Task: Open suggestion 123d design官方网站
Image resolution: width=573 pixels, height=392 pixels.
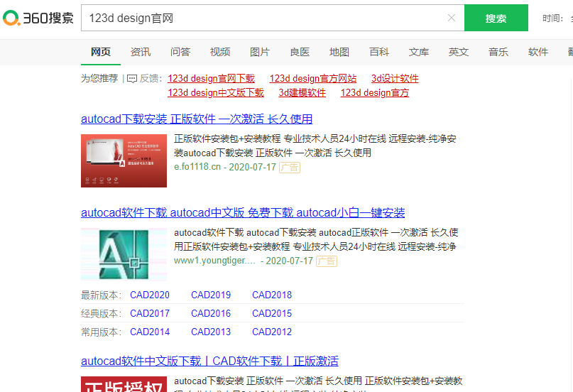Action: coord(313,79)
